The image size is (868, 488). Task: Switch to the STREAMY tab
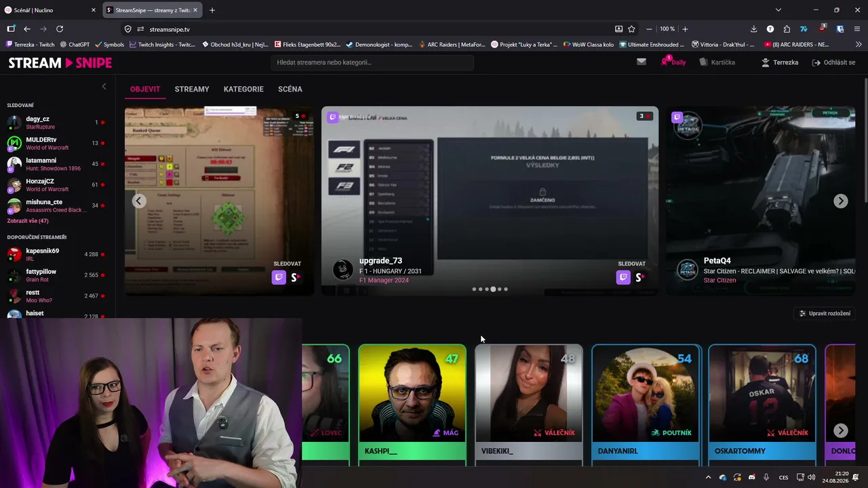[192, 89]
